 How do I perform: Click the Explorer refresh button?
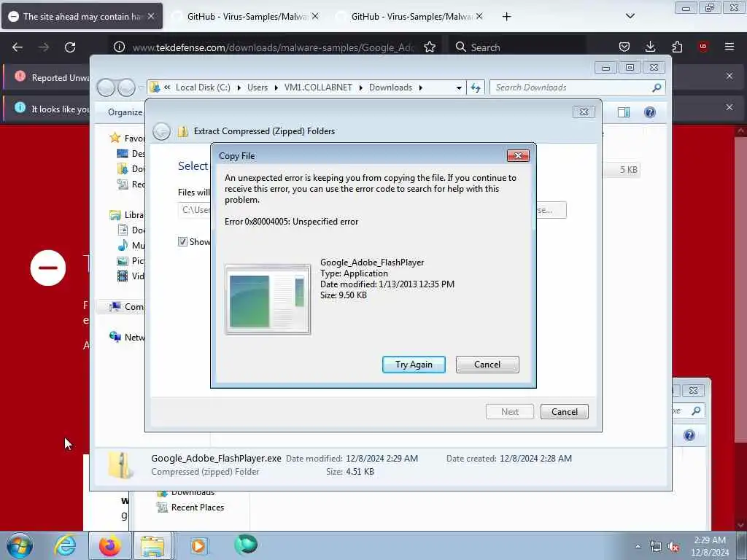(x=476, y=87)
